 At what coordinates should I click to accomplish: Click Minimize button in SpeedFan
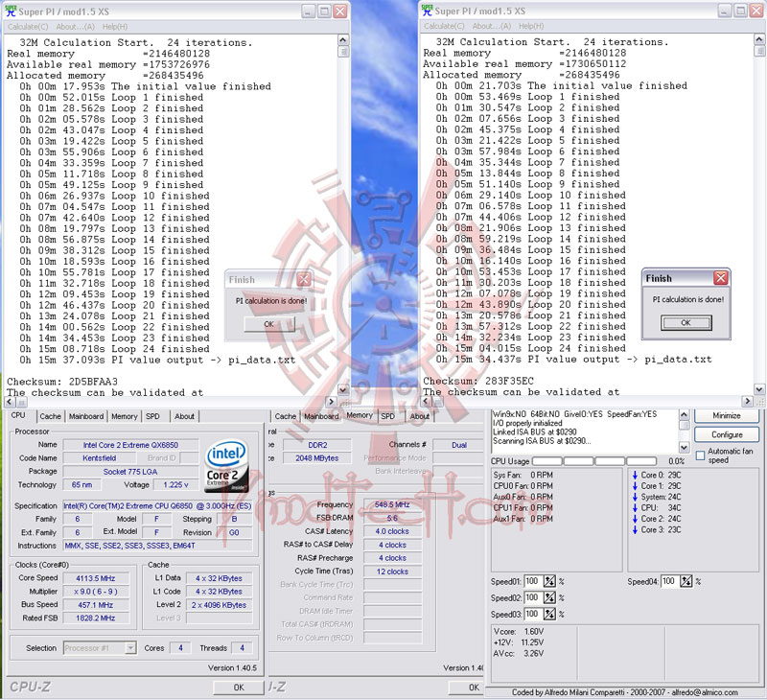click(x=727, y=416)
